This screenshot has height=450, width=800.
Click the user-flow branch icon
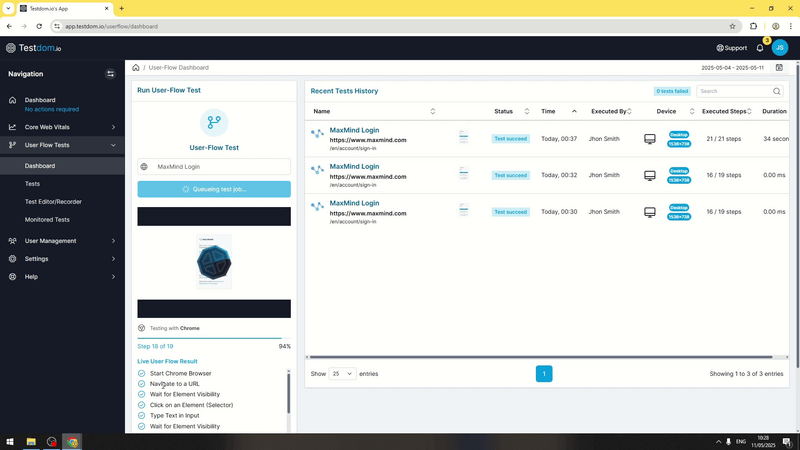coord(214,122)
